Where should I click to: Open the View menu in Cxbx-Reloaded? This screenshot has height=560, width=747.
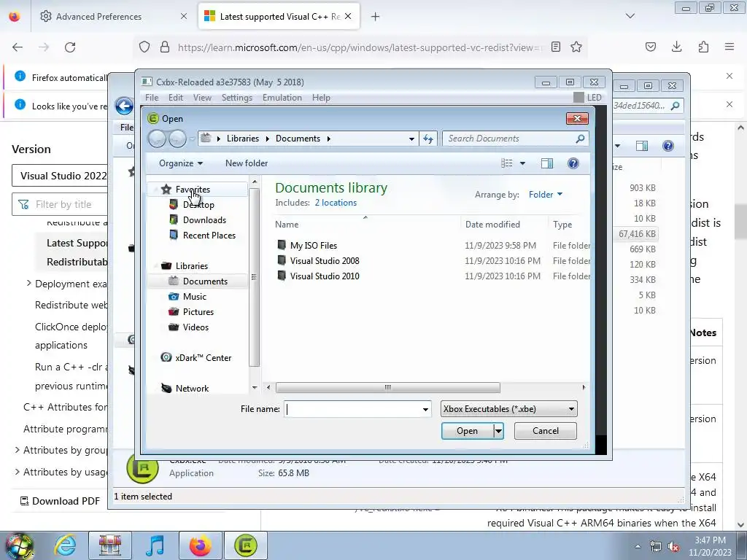(202, 98)
